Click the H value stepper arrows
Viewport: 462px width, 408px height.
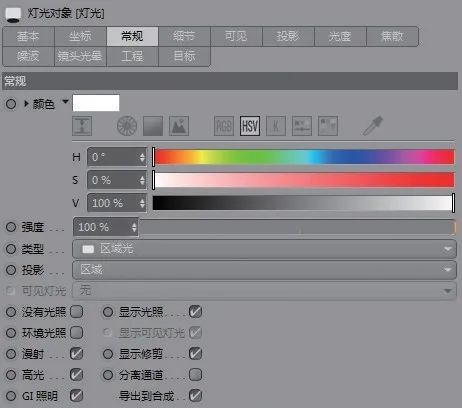click(142, 157)
